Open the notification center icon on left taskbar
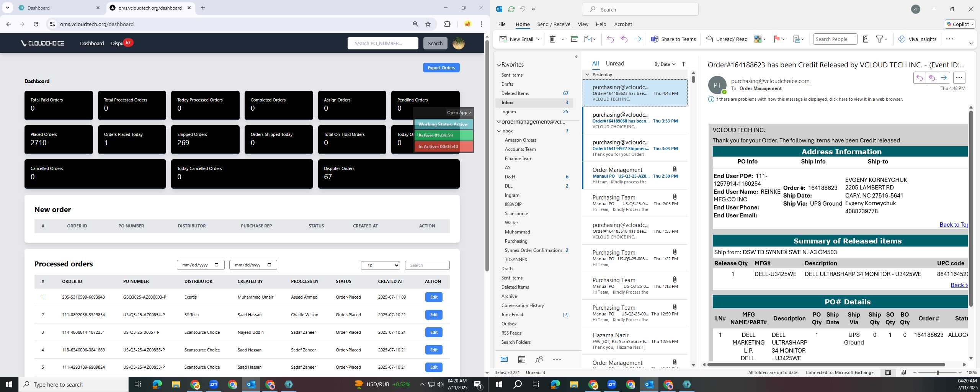980x392 pixels. [x=478, y=384]
